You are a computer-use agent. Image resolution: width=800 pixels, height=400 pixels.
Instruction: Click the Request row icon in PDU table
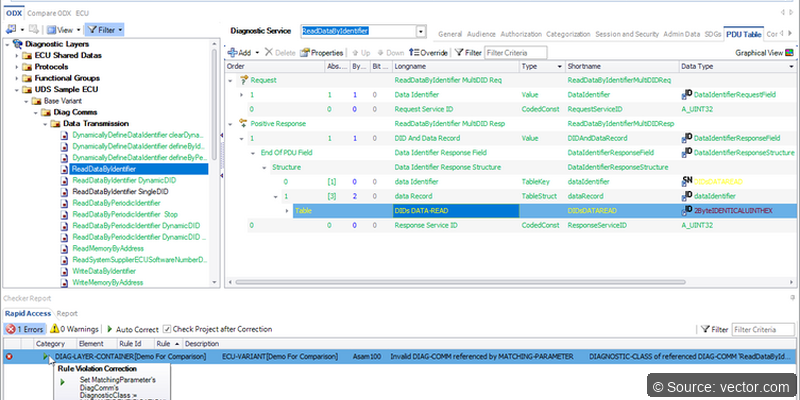[x=244, y=79]
